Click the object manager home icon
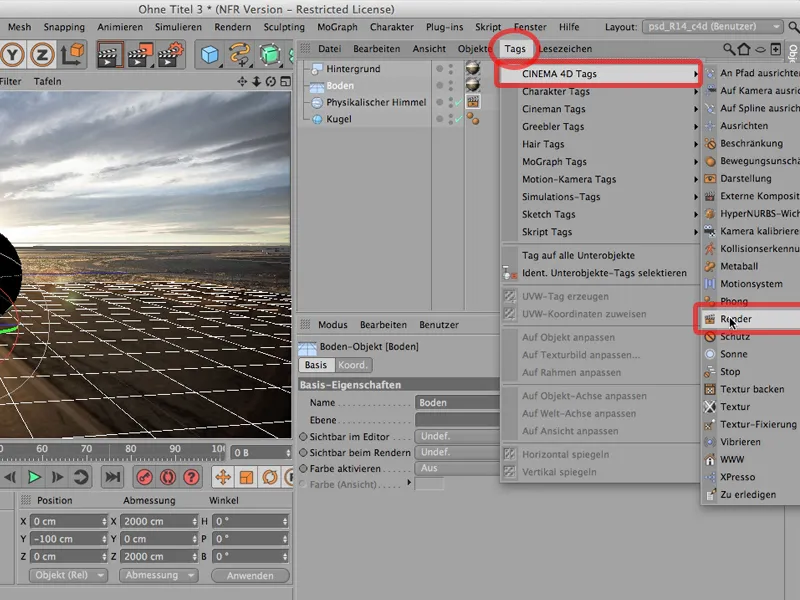Image resolution: width=800 pixels, height=600 pixels. pos(744,49)
